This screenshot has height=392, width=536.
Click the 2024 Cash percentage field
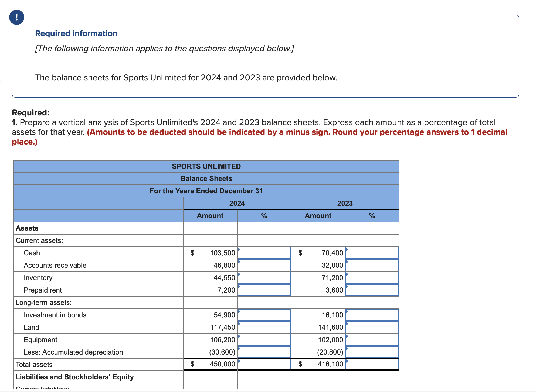264,253
